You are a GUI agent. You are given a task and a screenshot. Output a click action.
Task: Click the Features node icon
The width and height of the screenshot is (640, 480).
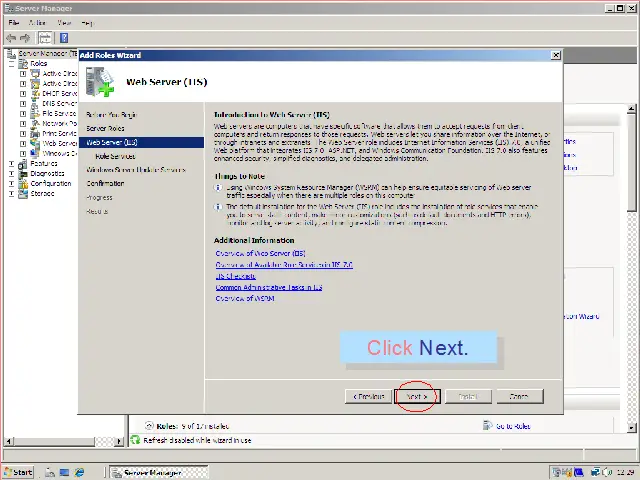pyautogui.click(x=23, y=164)
